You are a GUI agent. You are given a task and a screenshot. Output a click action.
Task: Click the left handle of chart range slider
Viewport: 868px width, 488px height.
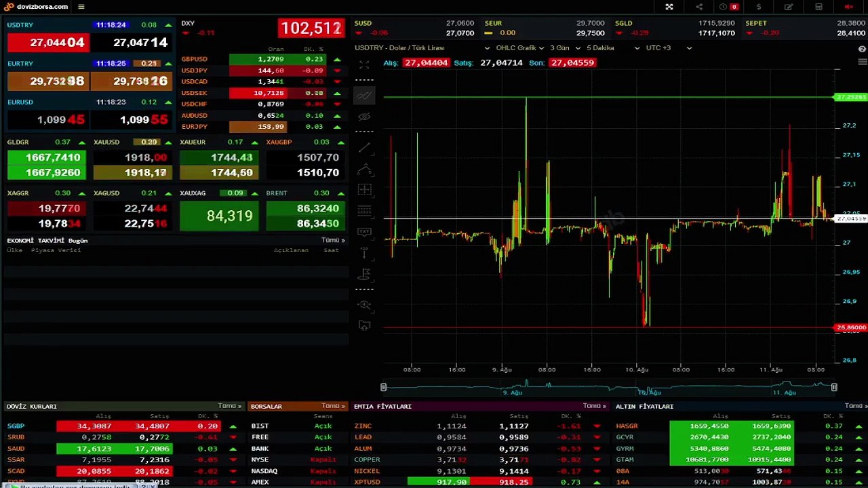pos(383,387)
